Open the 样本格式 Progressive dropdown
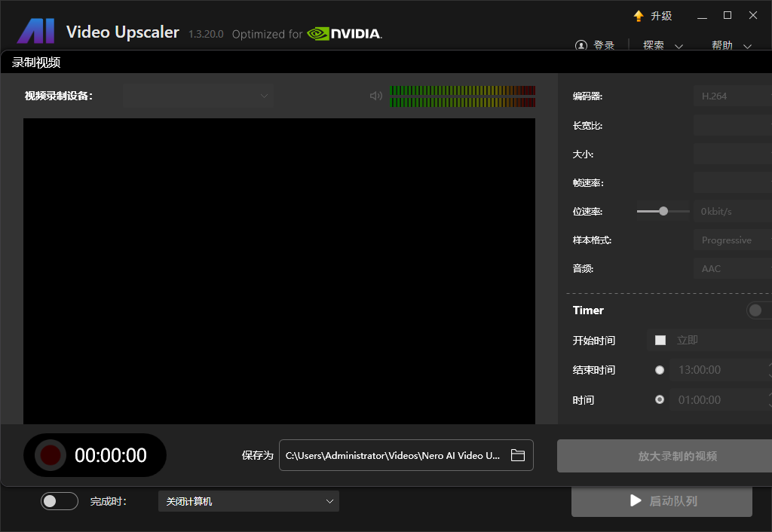 [733, 240]
